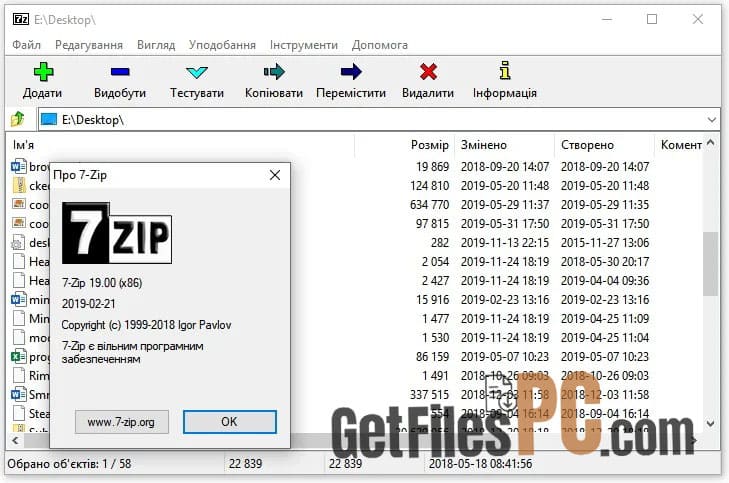This screenshot has height=483, width=729.
Task: Go up one folder level icon
Action: pos(18,119)
